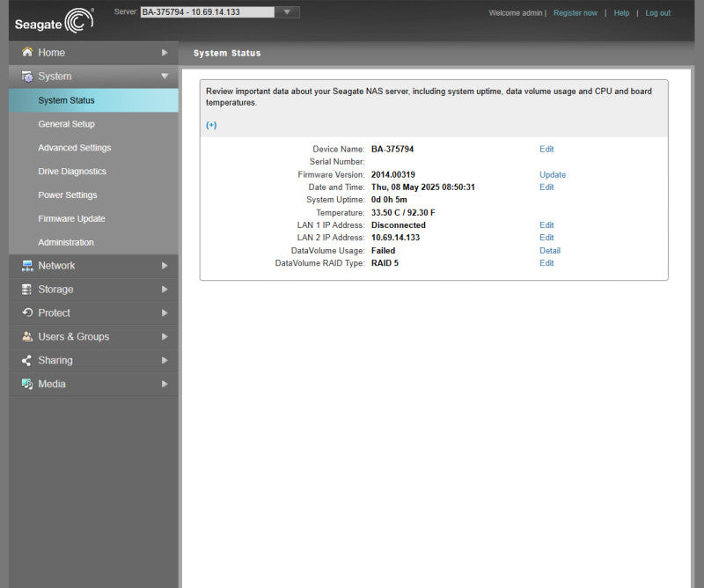Viewport: 704px width, 588px height.
Task: Open the Storage menu item
Action: tap(93, 290)
